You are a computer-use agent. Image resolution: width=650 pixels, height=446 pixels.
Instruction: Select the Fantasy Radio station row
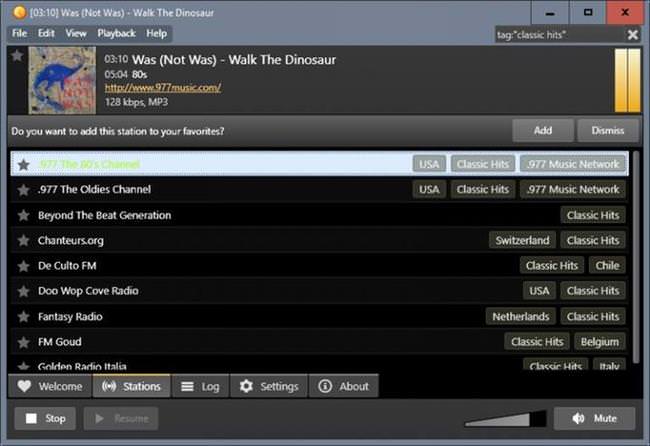coord(319,317)
